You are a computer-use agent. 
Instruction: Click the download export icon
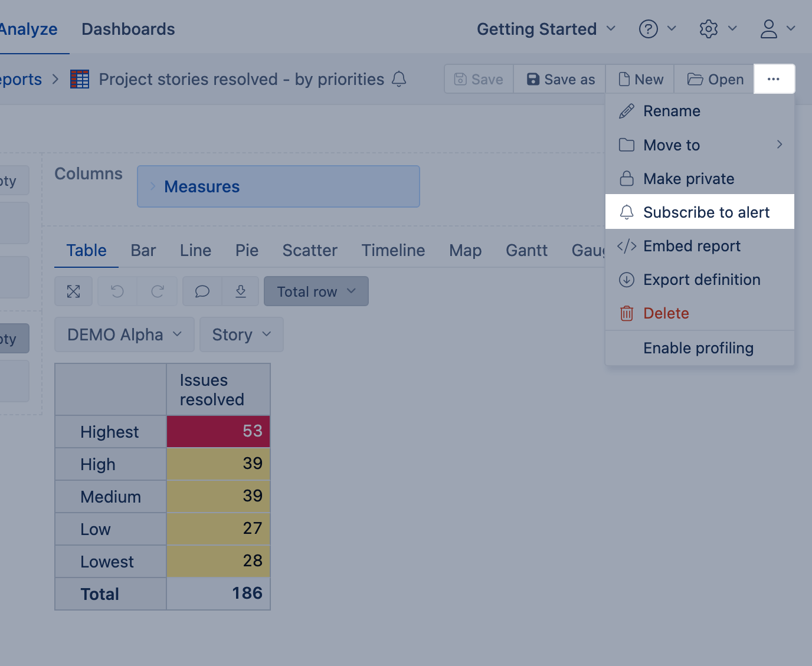[x=241, y=291]
